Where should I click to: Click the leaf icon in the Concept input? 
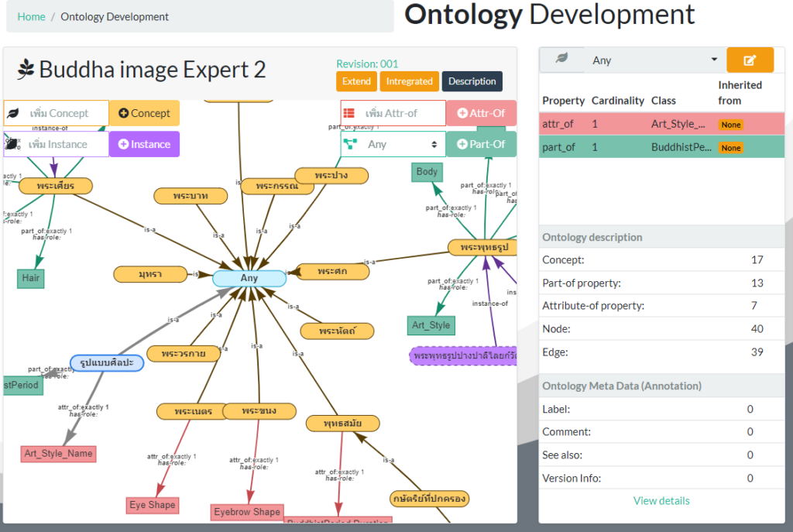13,113
